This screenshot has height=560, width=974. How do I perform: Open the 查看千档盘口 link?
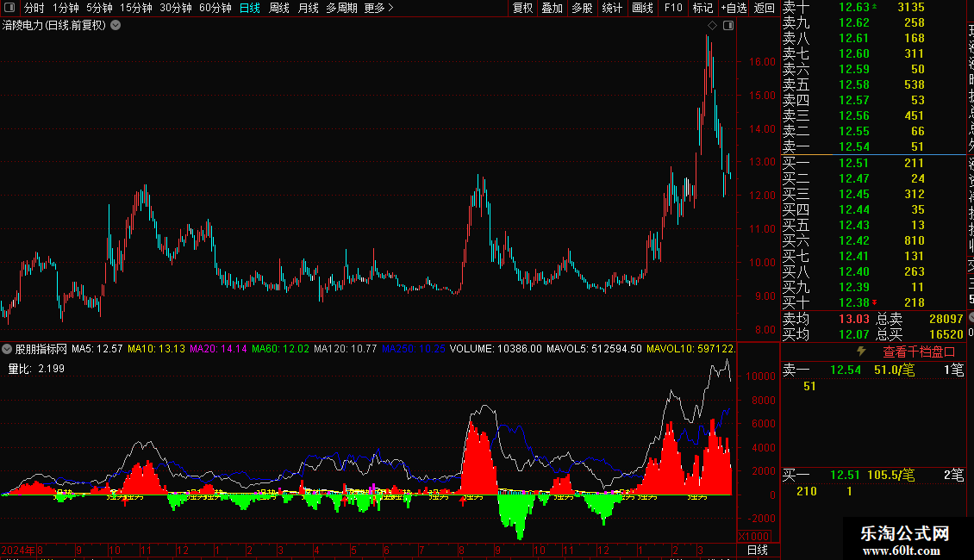[x=919, y=352]
